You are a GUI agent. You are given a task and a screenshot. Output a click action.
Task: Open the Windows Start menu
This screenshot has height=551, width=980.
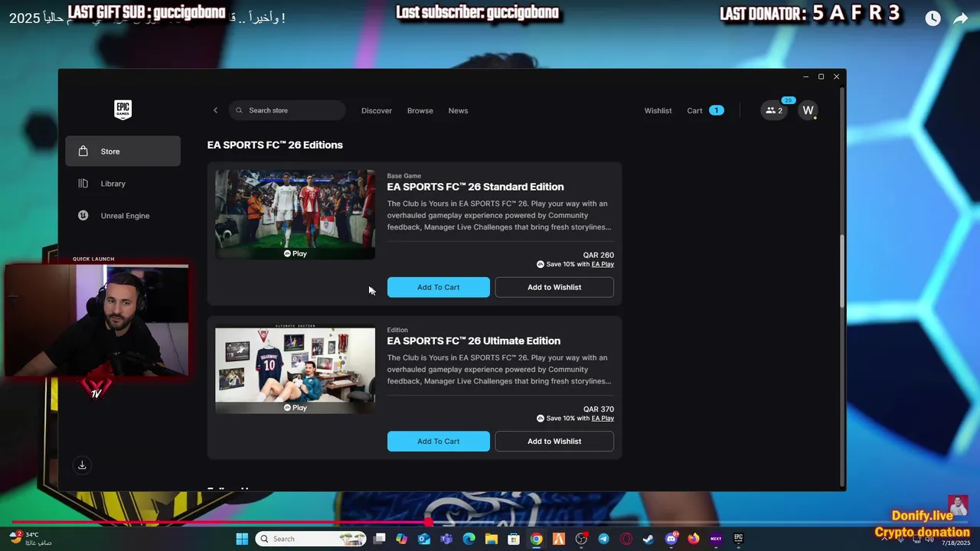click(242, 539)
